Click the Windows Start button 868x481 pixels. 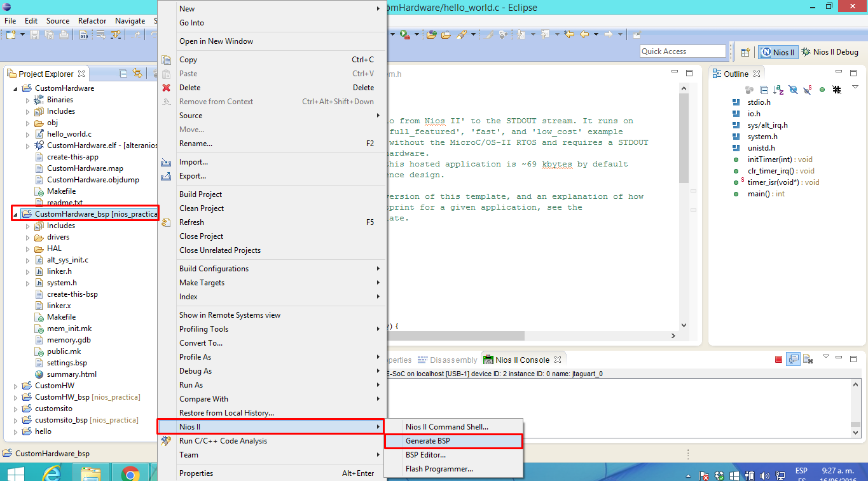point(15,473)
